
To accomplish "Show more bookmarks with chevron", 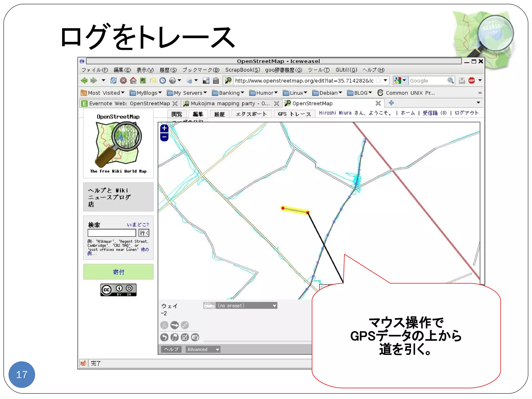I will (480, 93).
